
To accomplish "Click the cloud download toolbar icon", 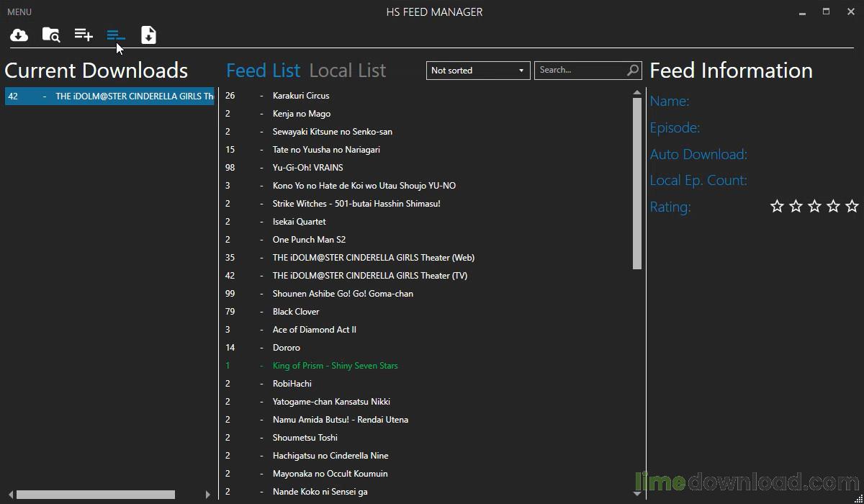I will coord(19,35).
